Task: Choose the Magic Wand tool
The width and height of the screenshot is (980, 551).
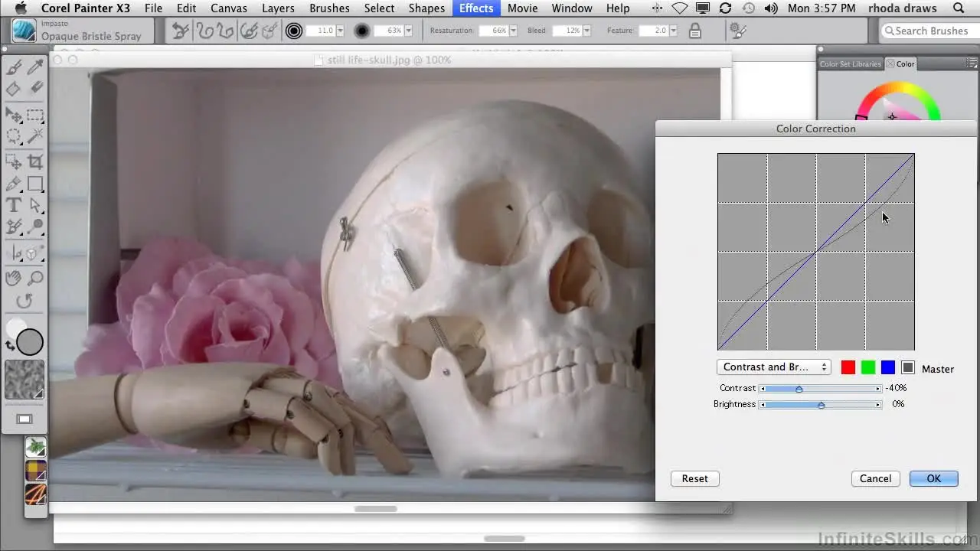Action: (x=36, y=137)
